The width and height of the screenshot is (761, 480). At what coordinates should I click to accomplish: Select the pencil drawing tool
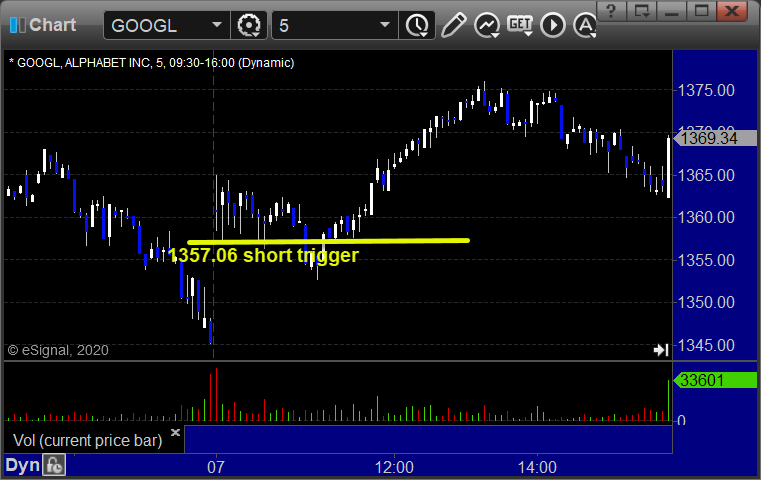click(x=453, y=25)
